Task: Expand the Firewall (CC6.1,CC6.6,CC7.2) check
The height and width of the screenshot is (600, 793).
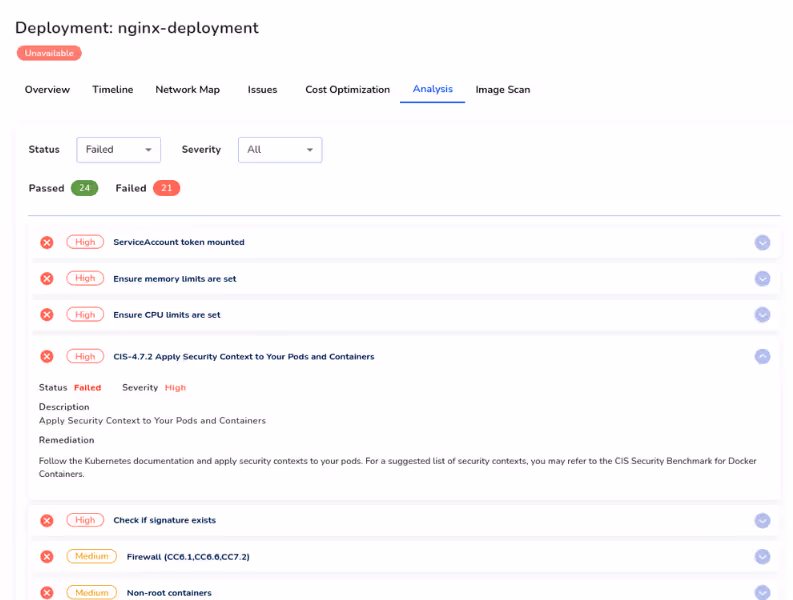Action: [x=762, y=557]
